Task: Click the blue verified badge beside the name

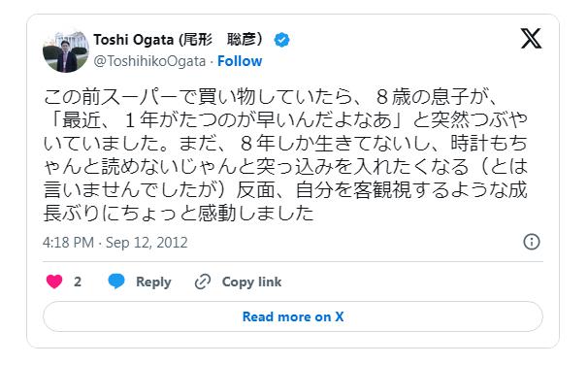Action: (x=281, y=40)
